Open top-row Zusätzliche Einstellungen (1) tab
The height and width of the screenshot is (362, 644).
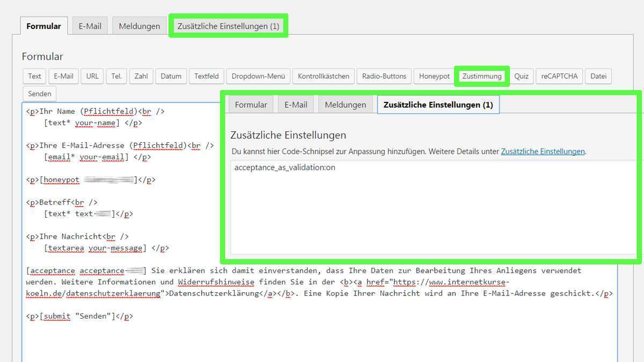click(x=228, y=26)
